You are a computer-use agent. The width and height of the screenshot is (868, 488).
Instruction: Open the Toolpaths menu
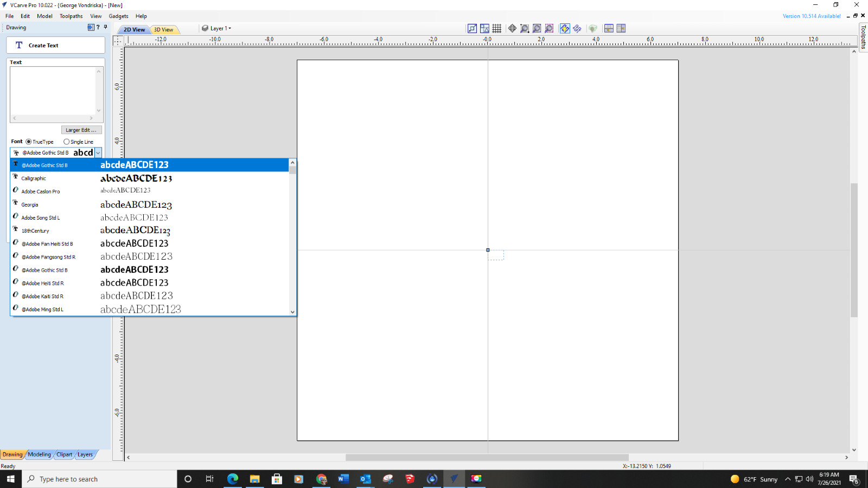71,16
